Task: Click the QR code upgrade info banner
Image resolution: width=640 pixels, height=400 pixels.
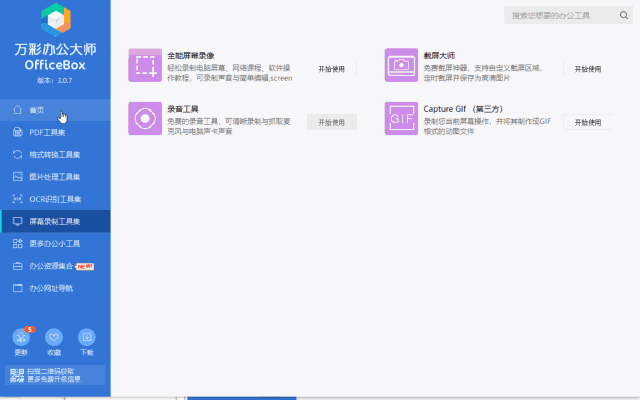Action: pyautogui.click(x=55, y=375)
